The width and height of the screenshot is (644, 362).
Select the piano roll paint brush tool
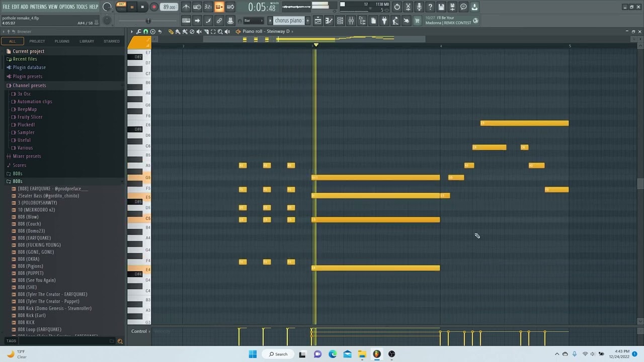click(x=178, y=31)
